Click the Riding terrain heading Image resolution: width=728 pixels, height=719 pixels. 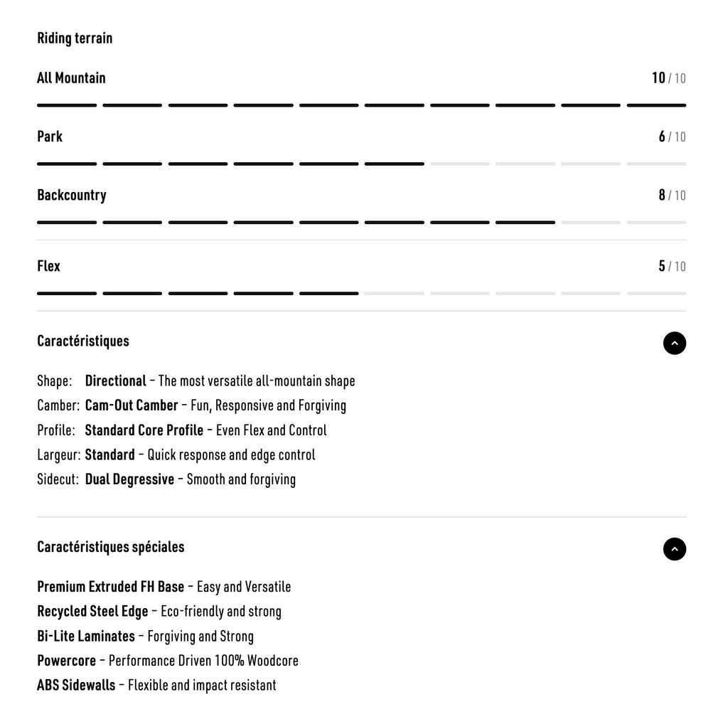pos(75,38)
